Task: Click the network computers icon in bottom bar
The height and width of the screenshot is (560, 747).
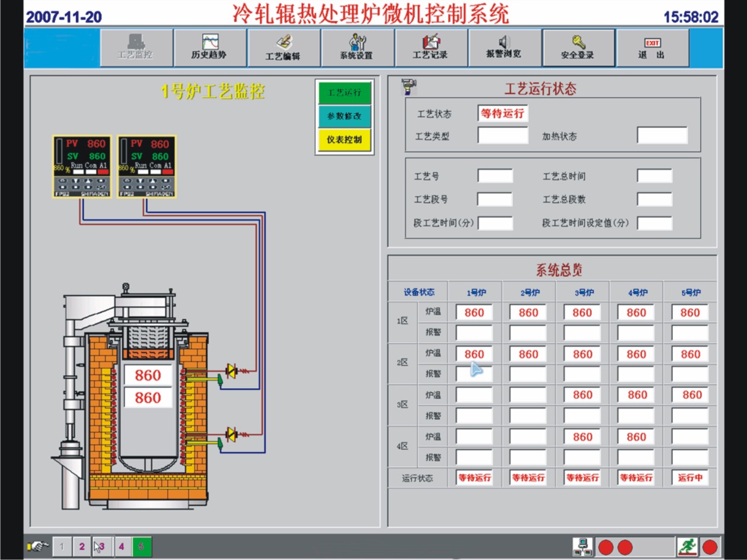Action: 583,546
